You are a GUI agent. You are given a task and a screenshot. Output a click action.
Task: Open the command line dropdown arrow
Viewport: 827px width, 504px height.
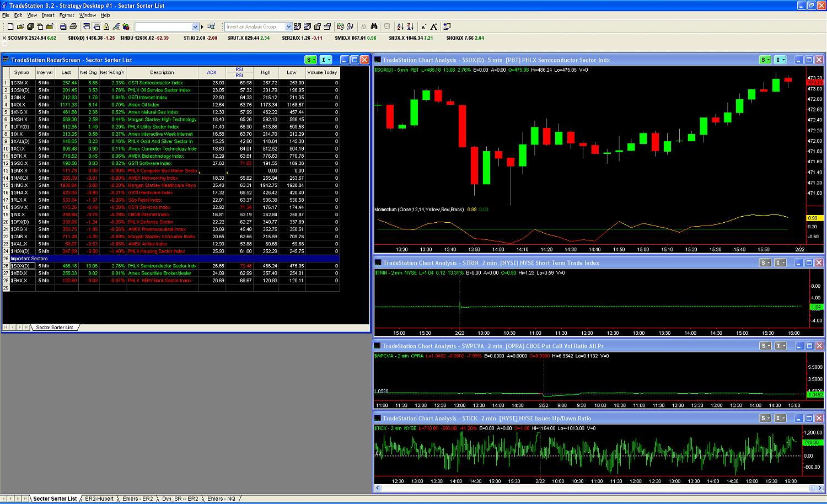pos(195,26)
